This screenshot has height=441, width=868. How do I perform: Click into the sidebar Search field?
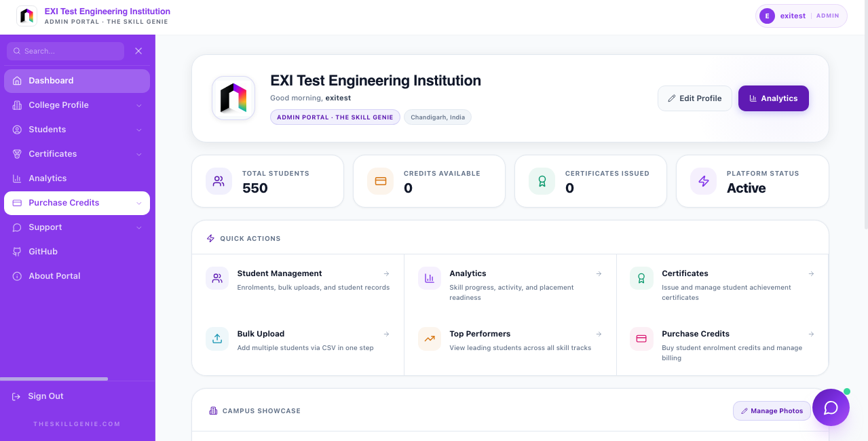pos(66,51)
